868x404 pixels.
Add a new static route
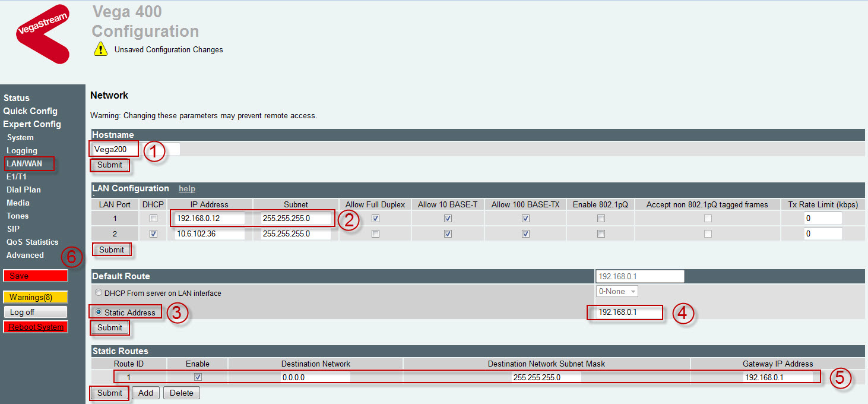tap(146, 393)
